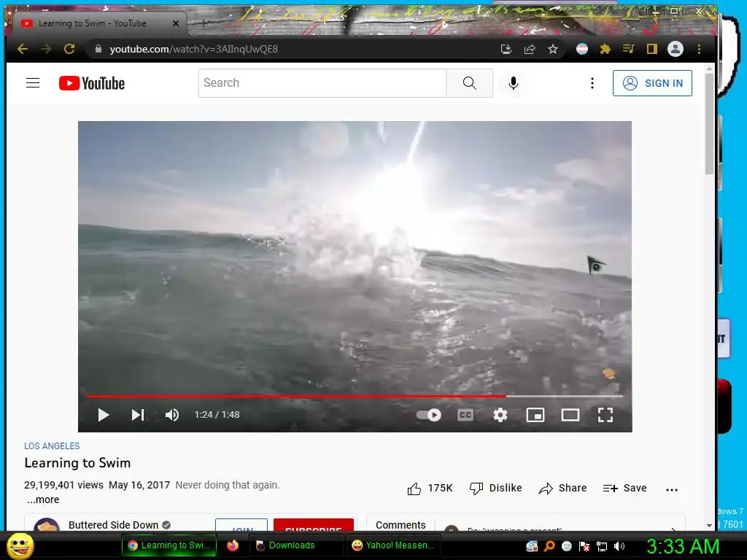Click the system tray volume speaker icon
The width and height of the screenshot is (747, 560).
coord(619,546)
